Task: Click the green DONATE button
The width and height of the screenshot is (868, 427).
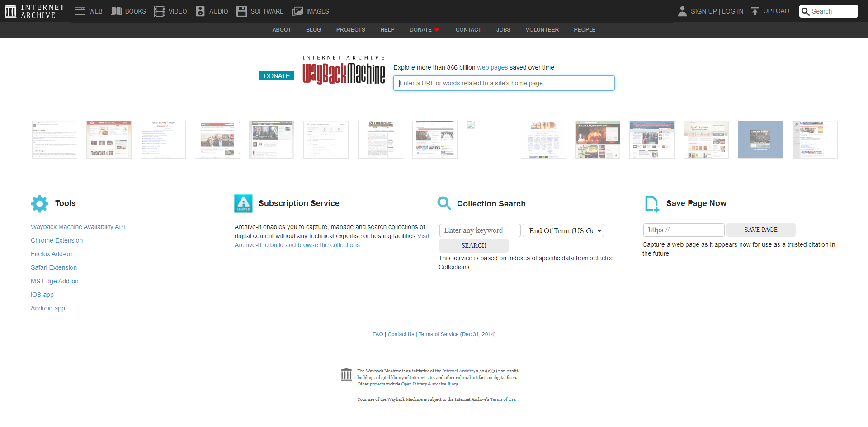Action: (x=276, y=75)
